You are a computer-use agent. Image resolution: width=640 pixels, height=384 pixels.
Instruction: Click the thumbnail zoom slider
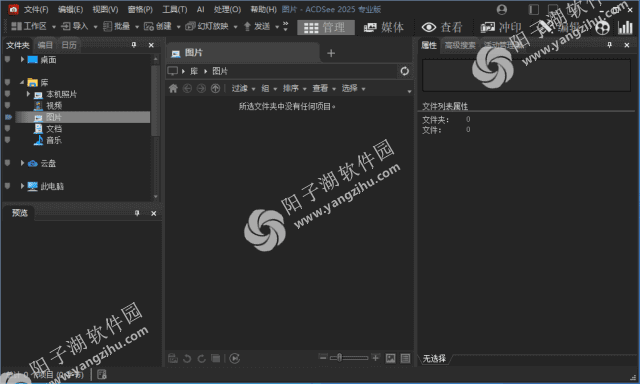349,358
